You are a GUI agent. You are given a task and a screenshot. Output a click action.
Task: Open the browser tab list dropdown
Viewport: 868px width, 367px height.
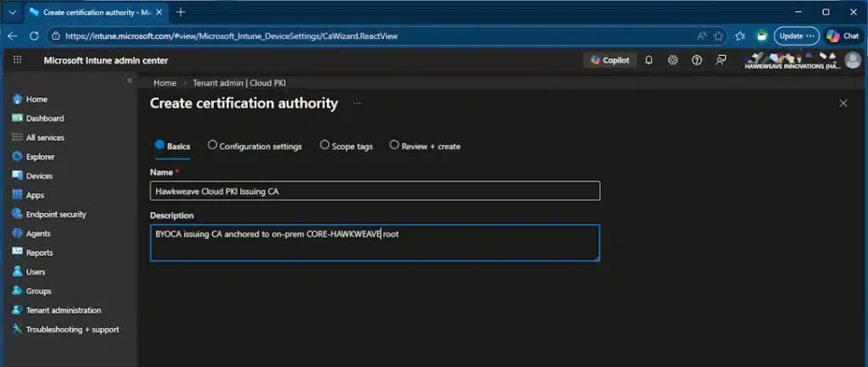click(x=12, y=12)
